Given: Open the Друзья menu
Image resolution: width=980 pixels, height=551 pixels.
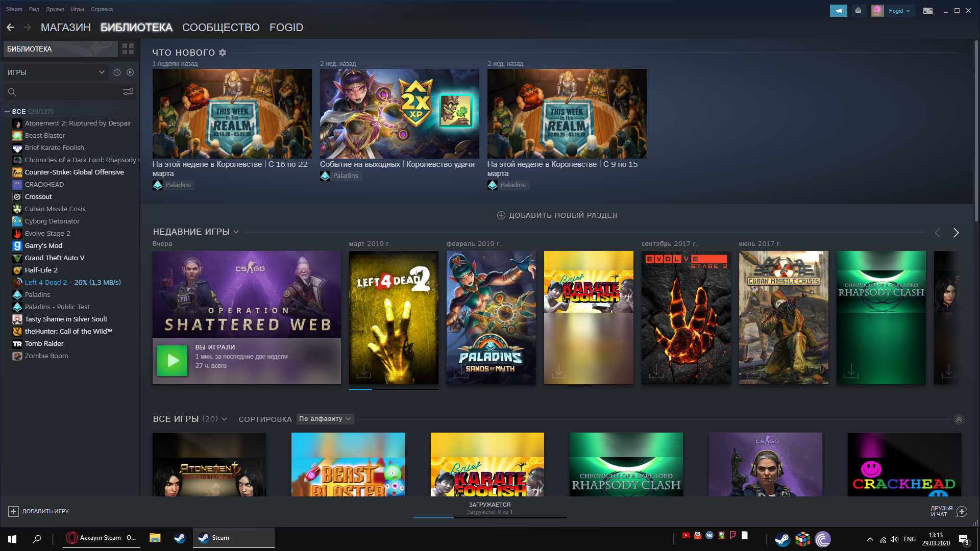Looking at the screenshot, I should (x=55, y=9).
